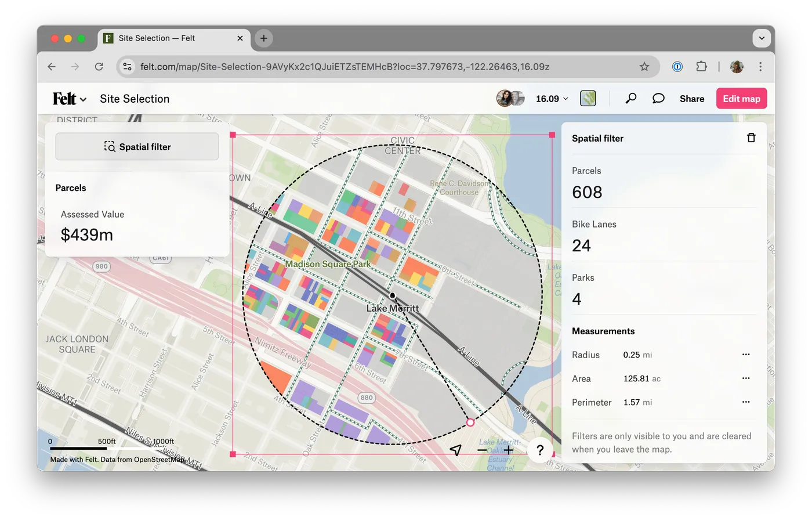Click the collaborator avatars in header

(x=510, y=99)
